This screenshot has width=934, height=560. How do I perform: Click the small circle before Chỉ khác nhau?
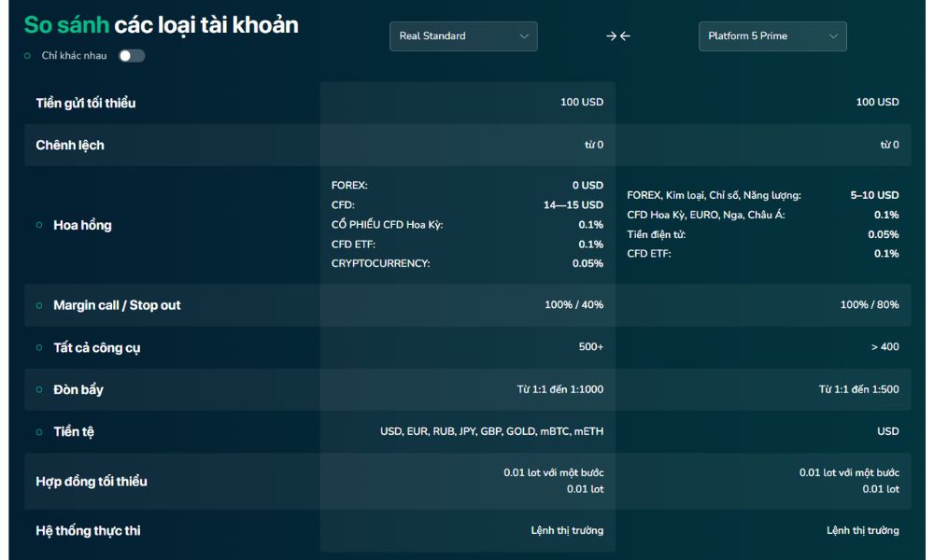pyautogui.click(x=27, y=56)
